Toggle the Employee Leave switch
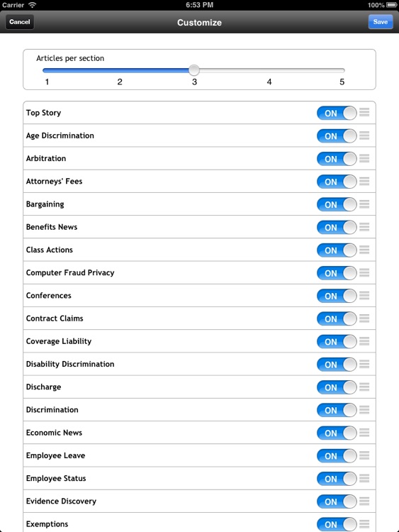The image size is (399, 532). (x=337, y=456)
